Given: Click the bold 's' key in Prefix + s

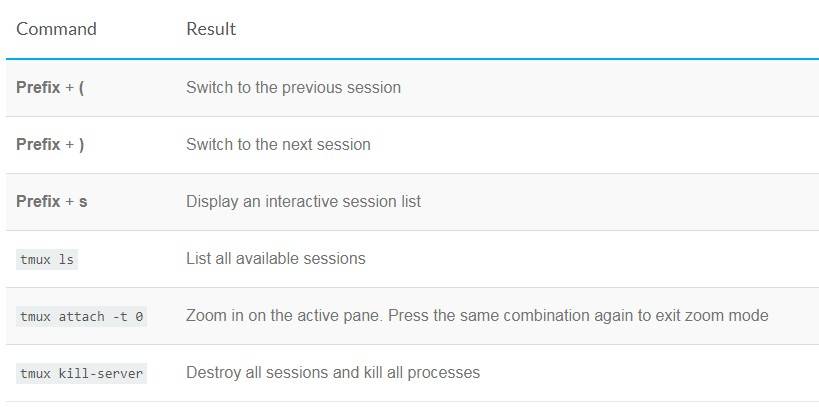Looking at the screenshot, I should [83, 202].
